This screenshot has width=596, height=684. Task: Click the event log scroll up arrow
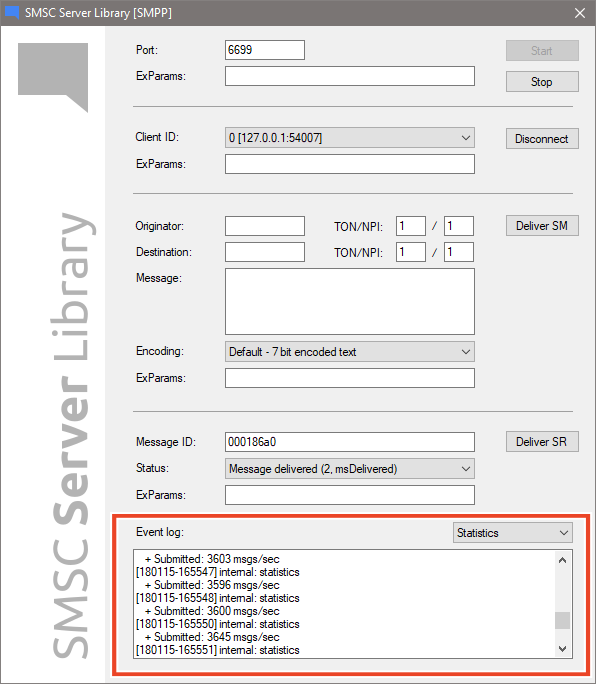562,560
